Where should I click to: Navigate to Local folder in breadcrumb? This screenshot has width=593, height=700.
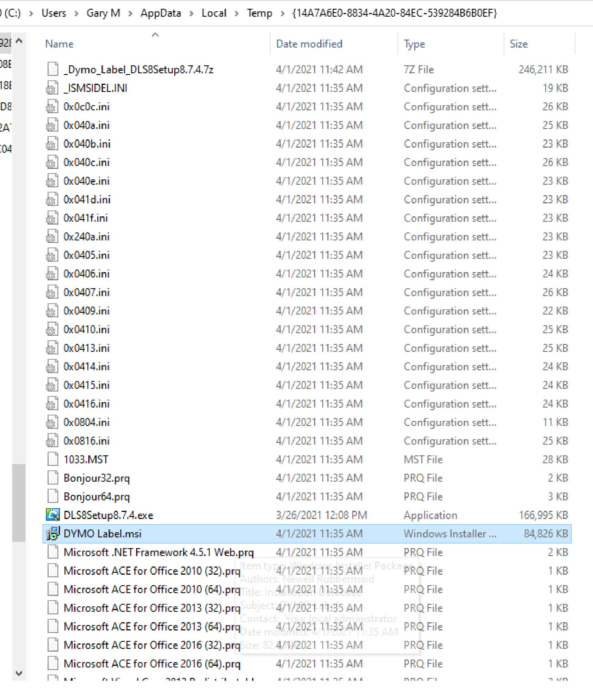pos(214,13)
